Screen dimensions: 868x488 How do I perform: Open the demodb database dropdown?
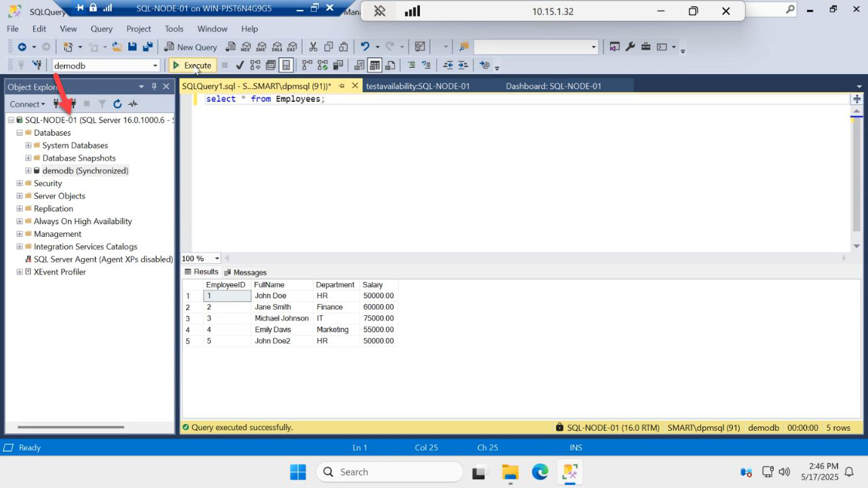155,65
